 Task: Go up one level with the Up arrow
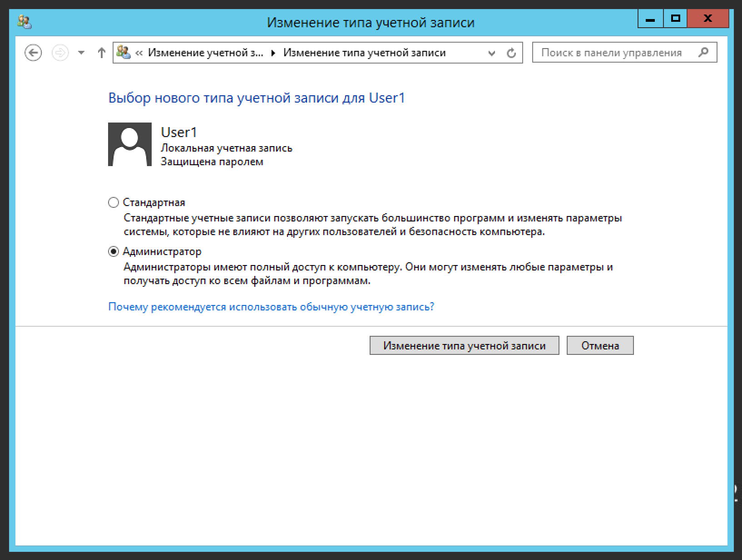(x=101, y=53)
